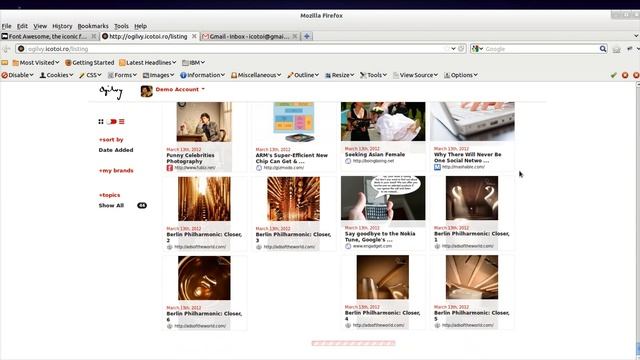Open the Options developer menu

(461, 75)
